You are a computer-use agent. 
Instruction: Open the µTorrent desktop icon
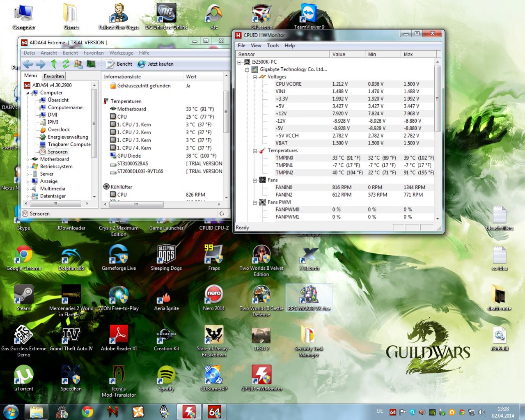23,379
